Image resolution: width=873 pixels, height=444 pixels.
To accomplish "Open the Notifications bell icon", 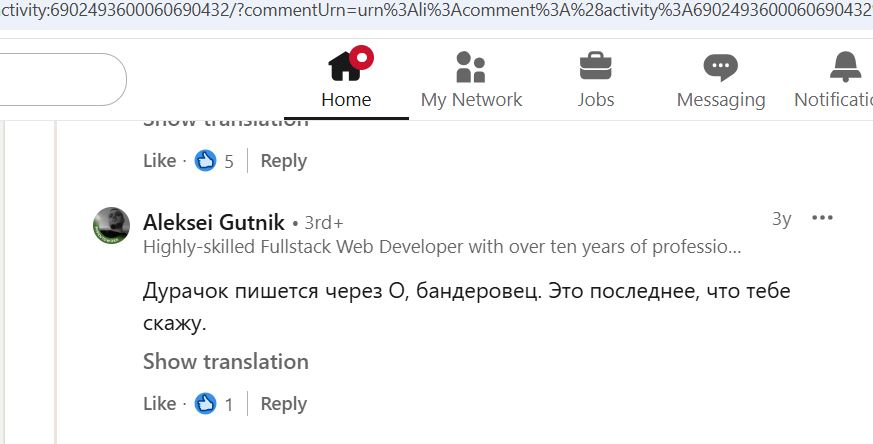I will pyautogui.click(x=845, y=67).
